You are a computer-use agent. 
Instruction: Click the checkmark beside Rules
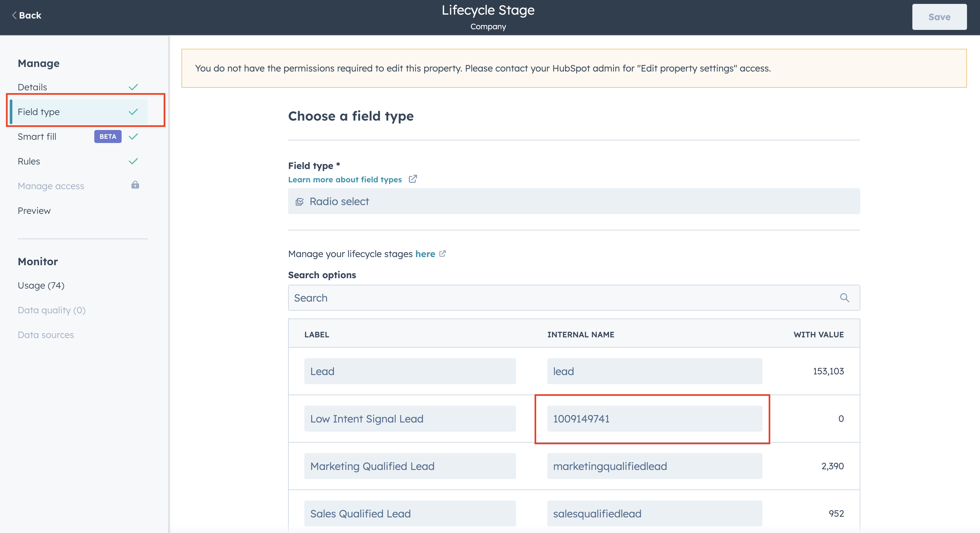point(133,161)
